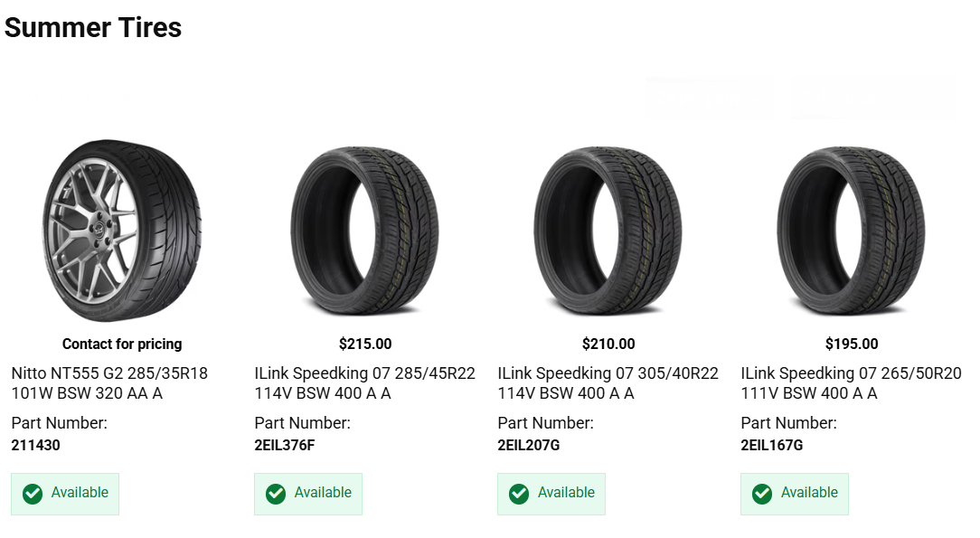Click the green check icon for 2EIL207G
Screen dimensions: 980x538
pyautogui.click(x=519, y=494)
